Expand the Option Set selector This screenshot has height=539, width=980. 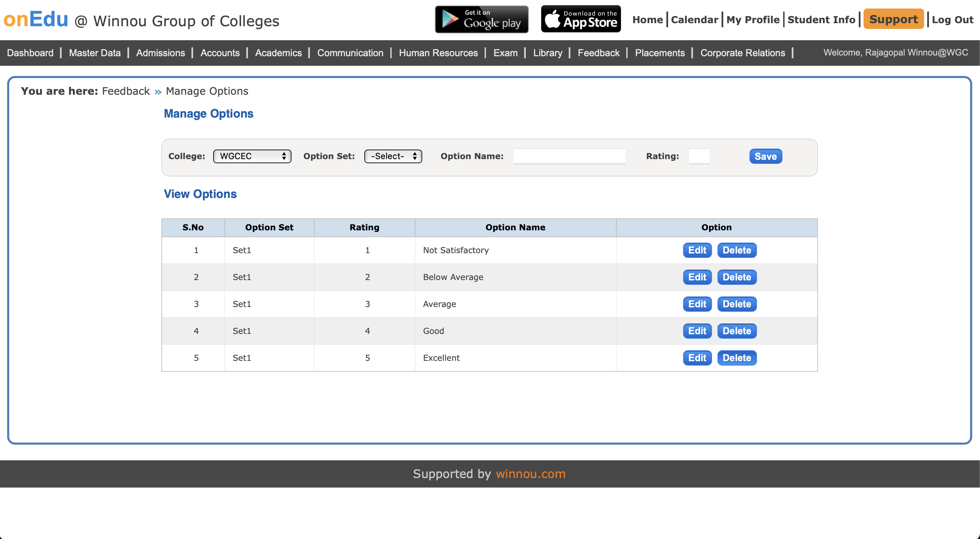tap(393, 156)
